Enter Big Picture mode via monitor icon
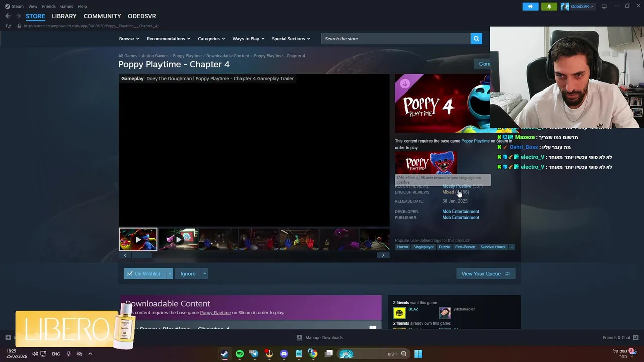This screenshot has height=362, width=644. pyautogui.click(x=604, y=6)
